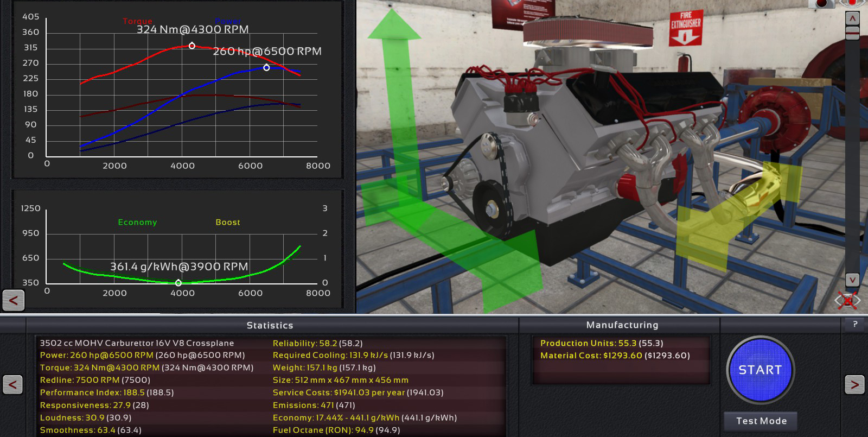Open help with the question mark button

pos(855,324)
